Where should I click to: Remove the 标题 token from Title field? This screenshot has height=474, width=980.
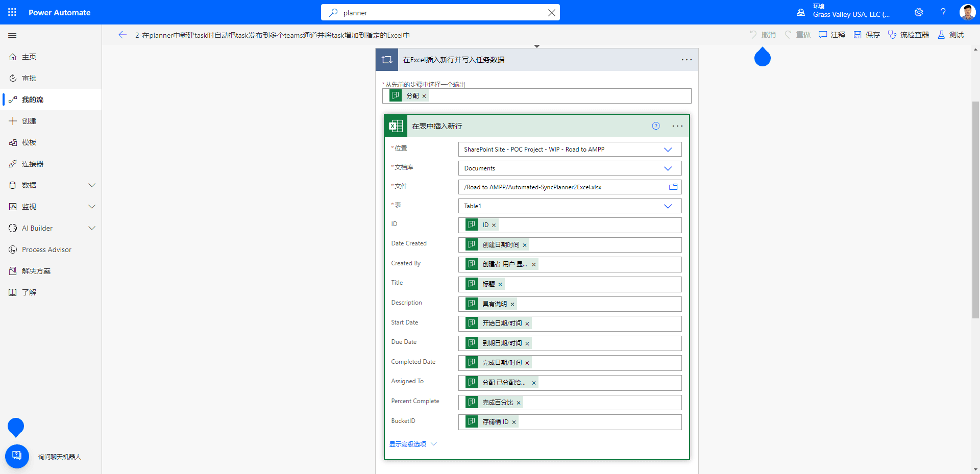[500, 285]
